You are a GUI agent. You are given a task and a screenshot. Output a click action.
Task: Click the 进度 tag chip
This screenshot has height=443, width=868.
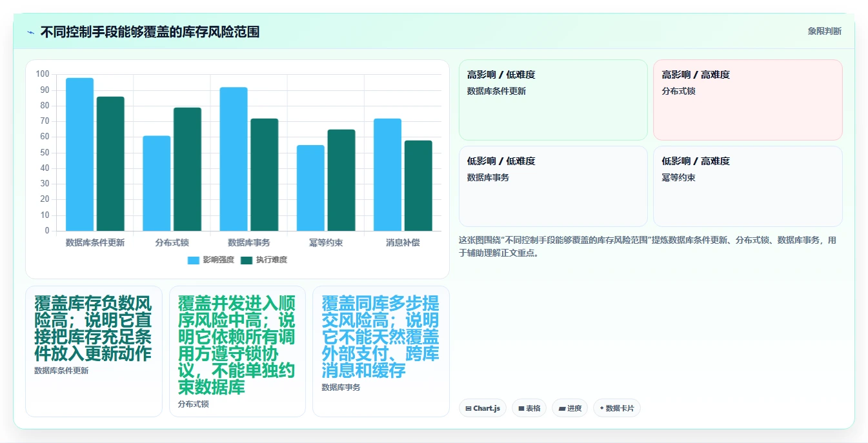point(570,408)
